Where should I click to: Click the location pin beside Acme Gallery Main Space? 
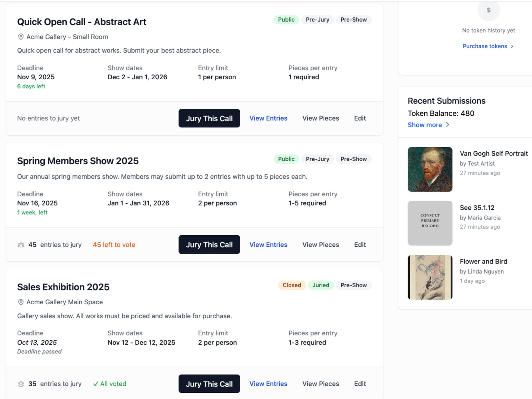coord(21,302)
